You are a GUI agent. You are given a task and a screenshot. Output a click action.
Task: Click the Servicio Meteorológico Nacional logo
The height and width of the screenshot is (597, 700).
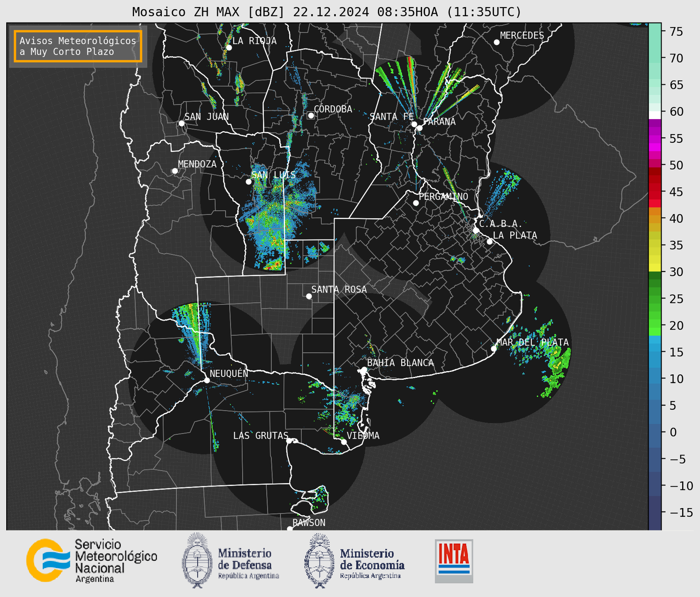tap(92, 560)
